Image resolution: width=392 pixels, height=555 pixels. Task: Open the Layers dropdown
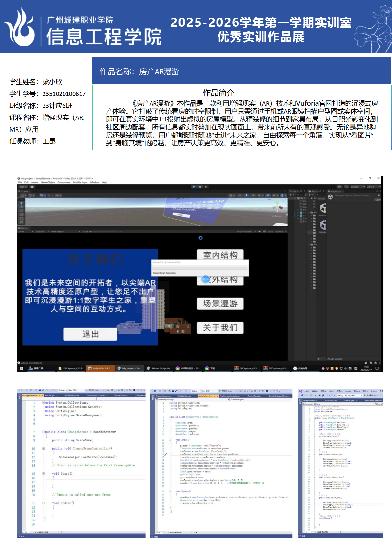pyautogui.click(x=357, y=187)
